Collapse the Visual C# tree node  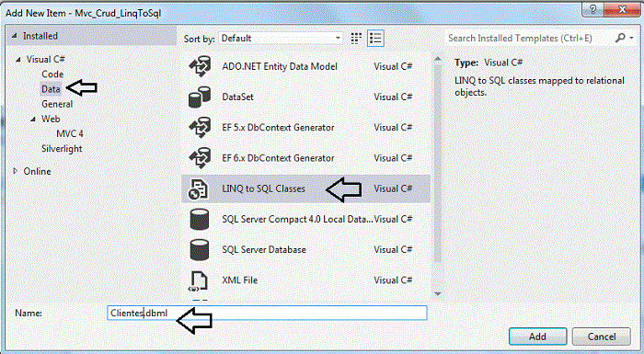point(18,60)
